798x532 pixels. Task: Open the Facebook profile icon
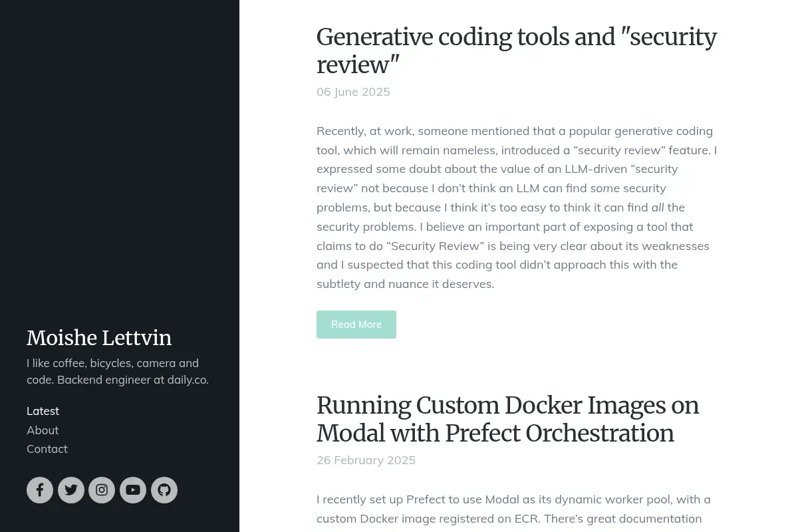[40, 490]
